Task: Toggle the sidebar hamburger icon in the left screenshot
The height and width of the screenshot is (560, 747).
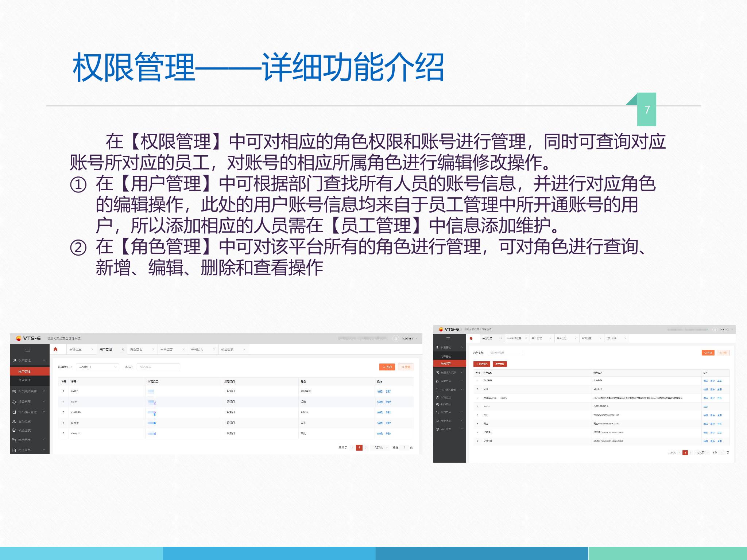Action: tap(28, 350)
